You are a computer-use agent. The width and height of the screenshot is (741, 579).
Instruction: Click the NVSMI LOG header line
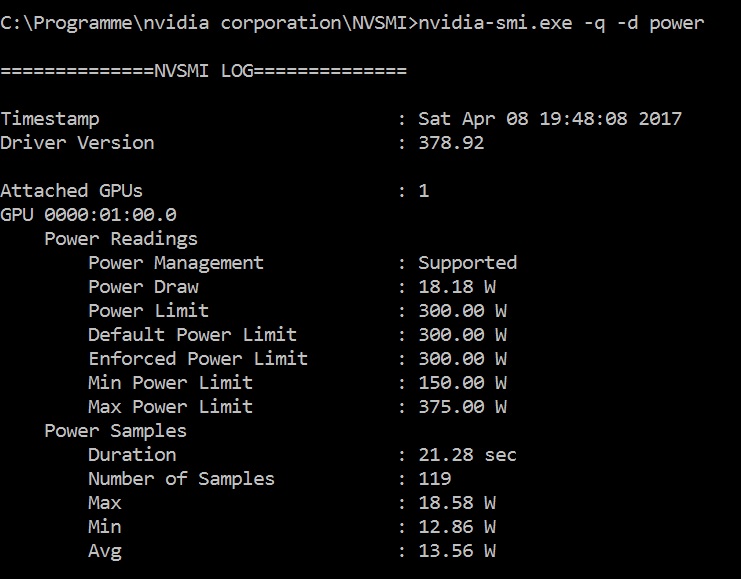click(x=203, y=70)
